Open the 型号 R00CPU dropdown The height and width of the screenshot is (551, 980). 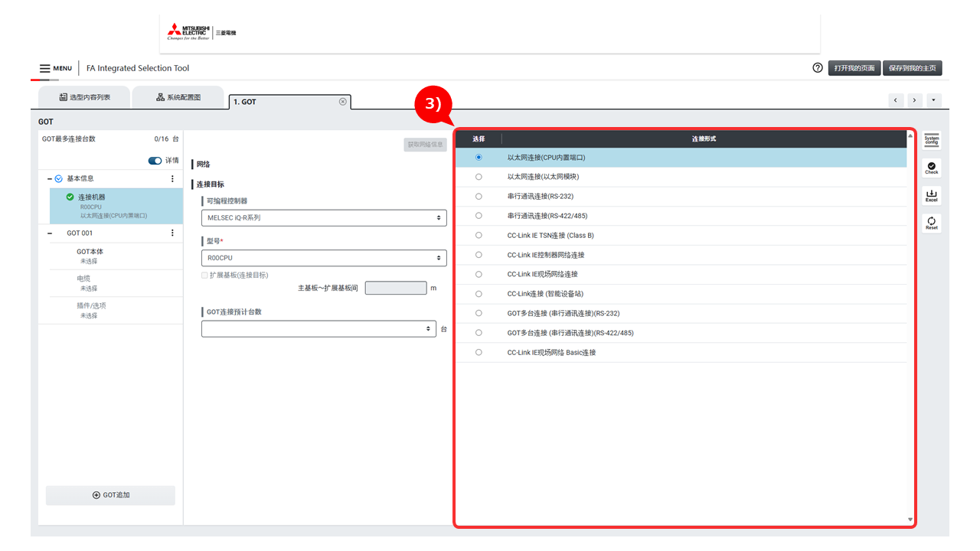click(324, 258)
